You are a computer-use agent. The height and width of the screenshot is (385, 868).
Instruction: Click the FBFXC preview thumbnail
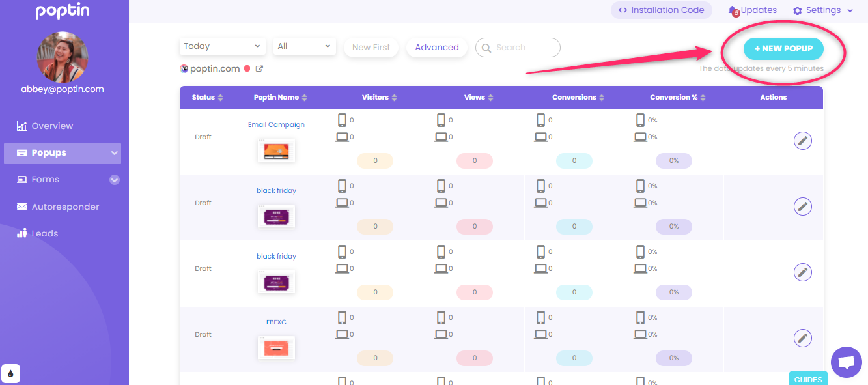[x=276, y=348]
